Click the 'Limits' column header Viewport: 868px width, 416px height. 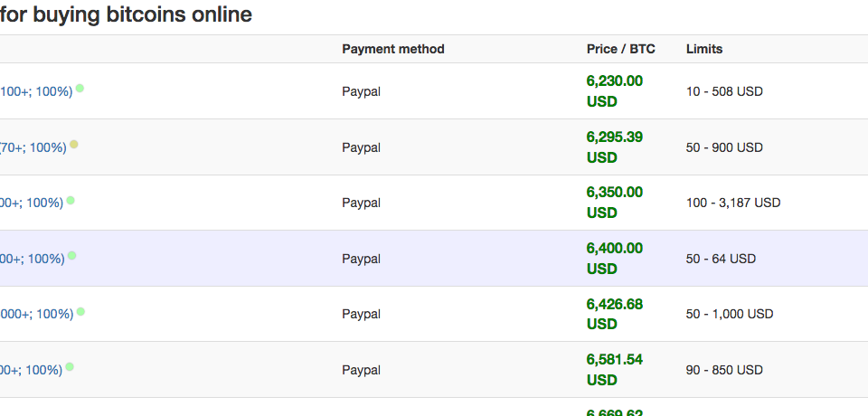pyautogui.click(x=704, y=50)
